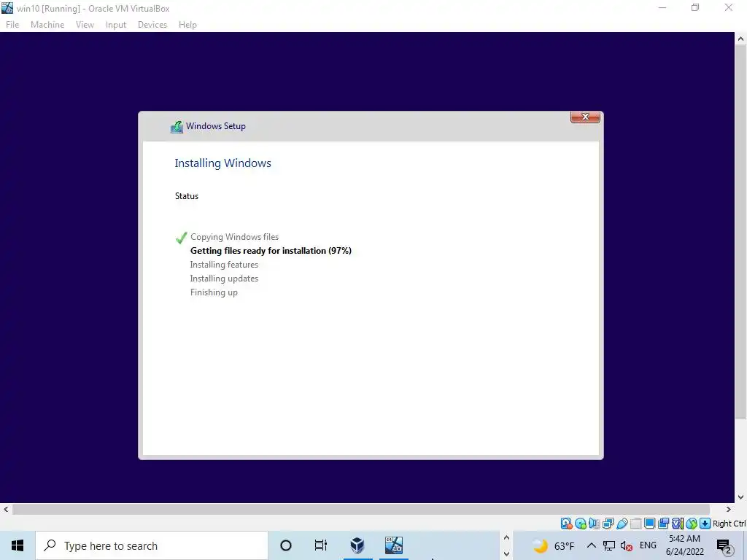Click the CPU virtualization indicator icon
The width and height of the screenshot is (747, 560).
coord(678,524)
